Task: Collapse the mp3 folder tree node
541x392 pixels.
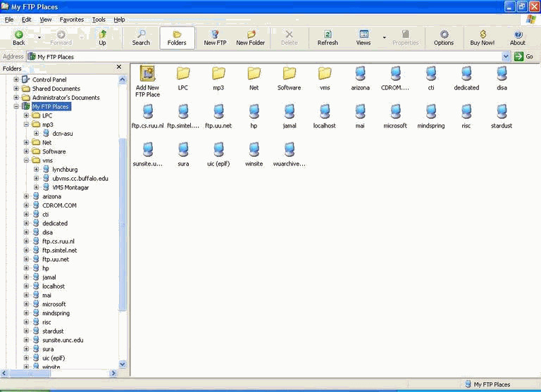Action: 26,125
